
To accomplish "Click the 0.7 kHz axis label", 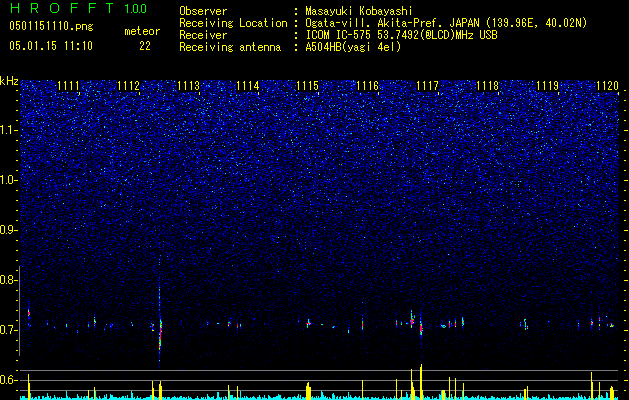I will 8,330.
